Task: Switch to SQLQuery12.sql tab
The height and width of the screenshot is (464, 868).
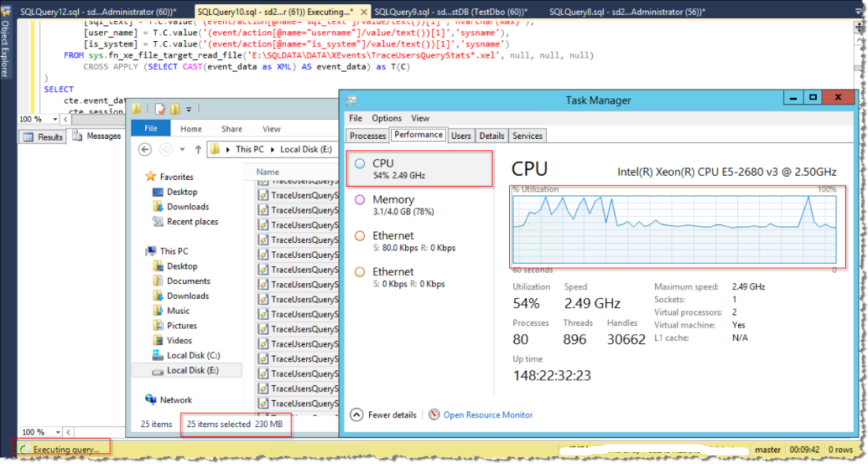Action: (99, 11)
